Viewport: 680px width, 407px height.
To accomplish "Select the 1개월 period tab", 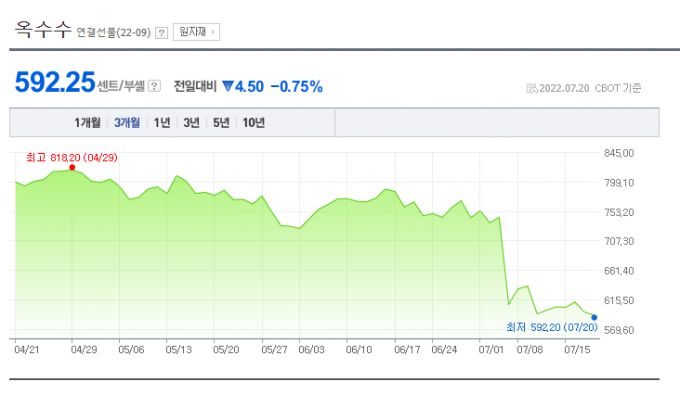I will pos(87,123).
